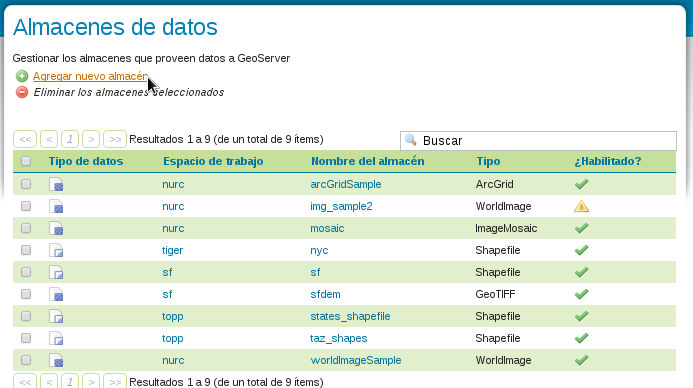Sort by Nombre del almacén column
Viewport: 693px width, 388px height.
coord(368,161)
